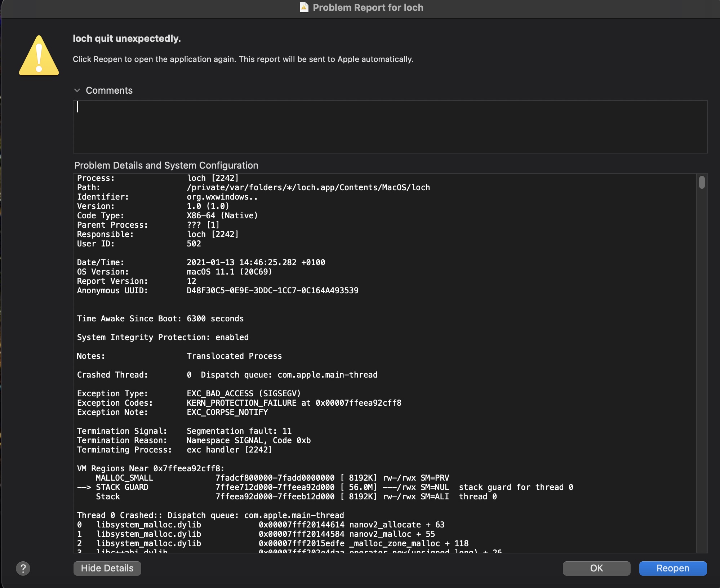Click the Identifier value org.wxwindows..

coord(222,197)
